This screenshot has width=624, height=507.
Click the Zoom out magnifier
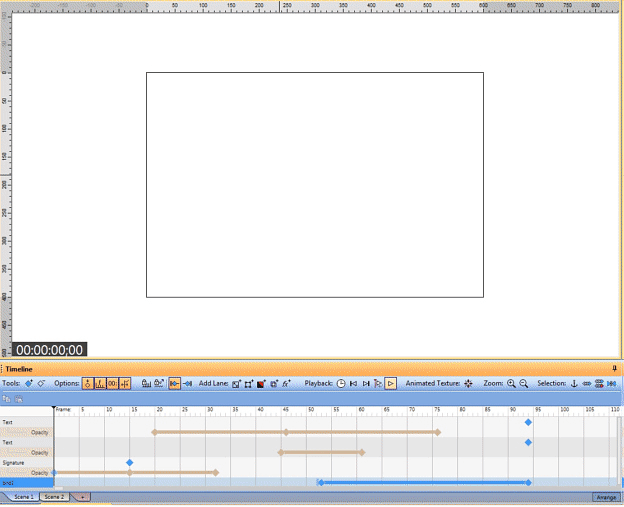pyautogui.click(x=524, y=384)
